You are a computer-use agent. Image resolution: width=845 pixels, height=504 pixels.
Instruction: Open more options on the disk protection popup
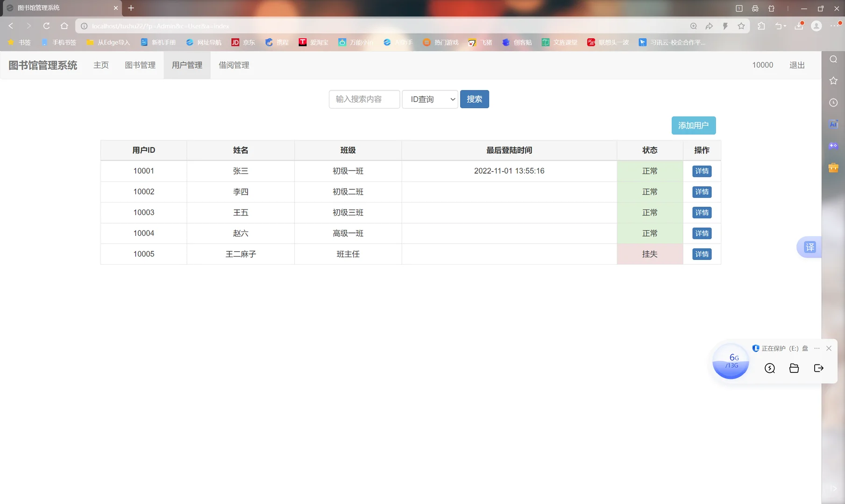pyautogui.click(x=817, y=348)
